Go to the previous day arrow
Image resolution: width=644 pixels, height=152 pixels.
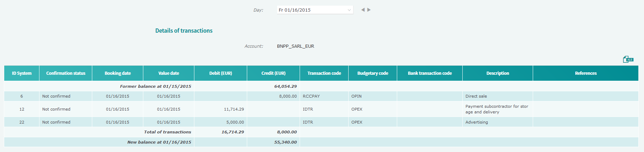coord(363,10)
